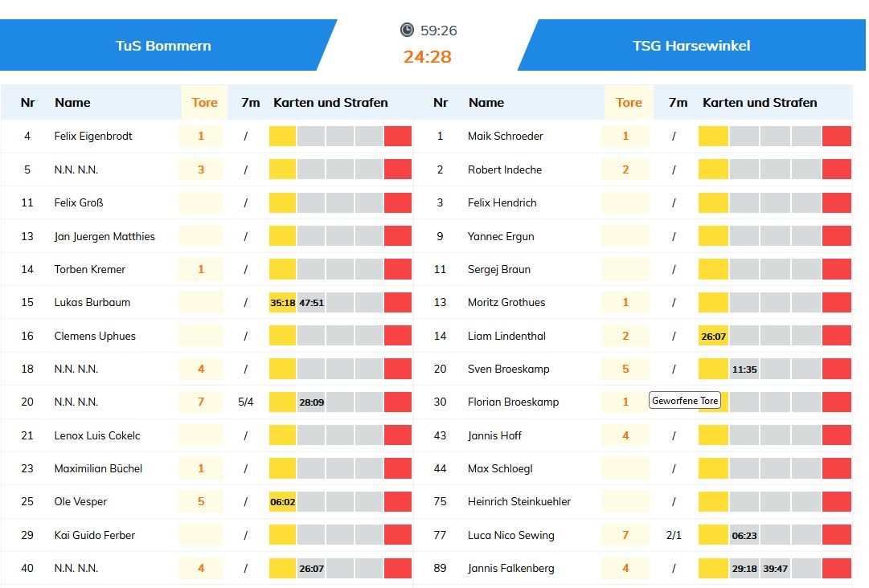Click Liam Lindenthal's 26:07 yellow card
The image size is (869, 588).
[713, 337]
